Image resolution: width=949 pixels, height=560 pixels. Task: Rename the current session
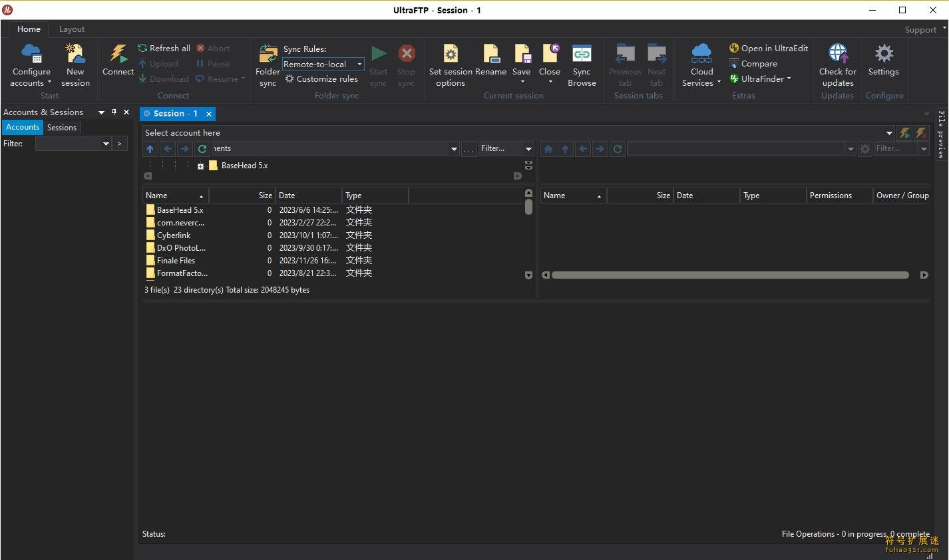pos(491,60)
